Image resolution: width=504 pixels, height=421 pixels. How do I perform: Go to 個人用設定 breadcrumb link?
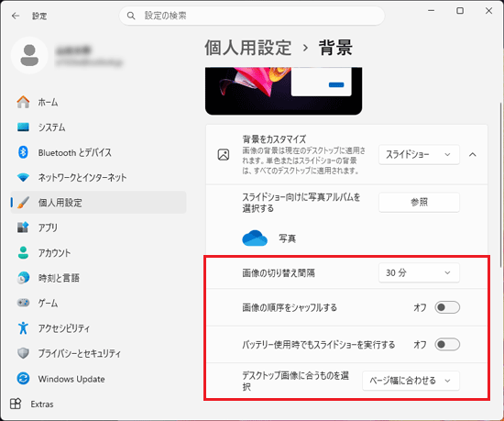248,48
